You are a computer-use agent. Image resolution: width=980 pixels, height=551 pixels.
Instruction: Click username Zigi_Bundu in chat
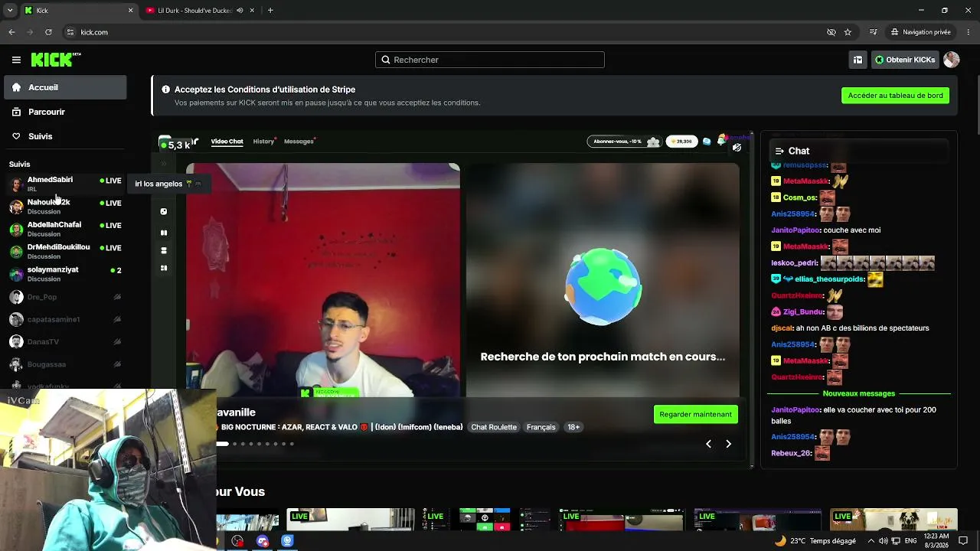[x=804, y=312]
